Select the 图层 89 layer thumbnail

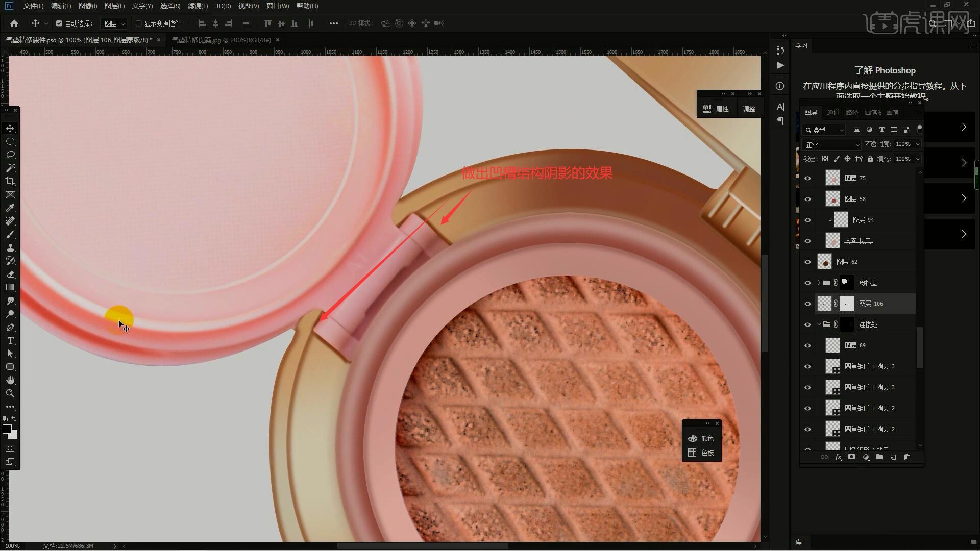tap(832, 345)
